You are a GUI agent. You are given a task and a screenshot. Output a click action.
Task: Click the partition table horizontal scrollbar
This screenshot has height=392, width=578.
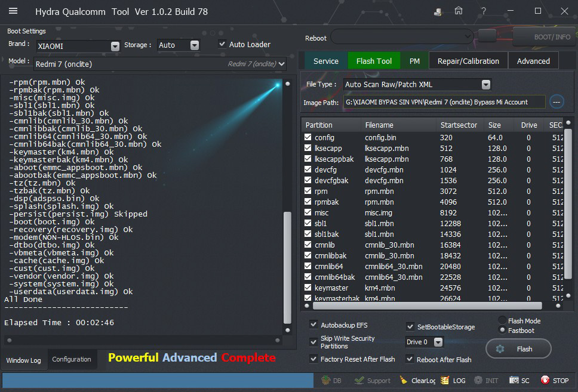[x=428, y=305]
